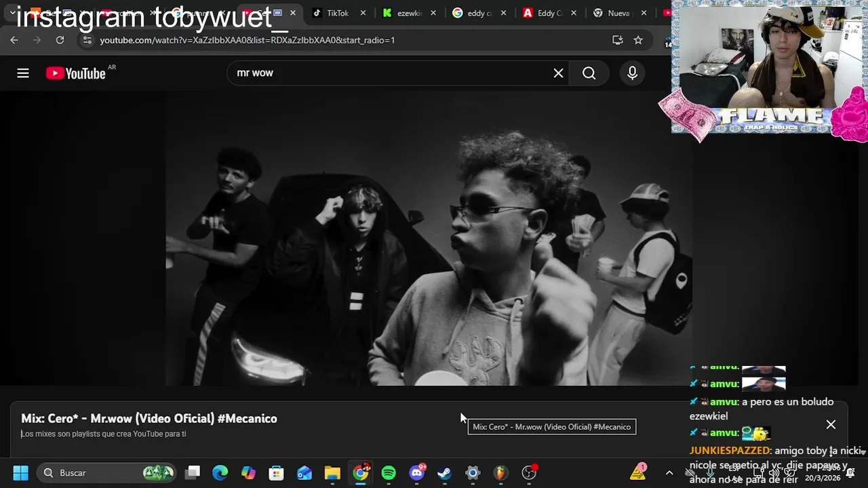Open Microsoft Store from the taskbar
Screen dimensions: 868x488
click(x=276, y=473)
